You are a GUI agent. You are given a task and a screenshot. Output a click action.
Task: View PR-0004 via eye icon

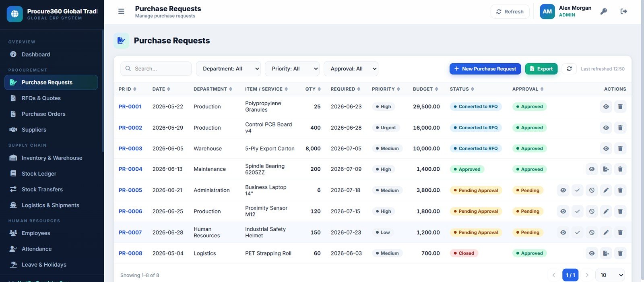point(592,169)
